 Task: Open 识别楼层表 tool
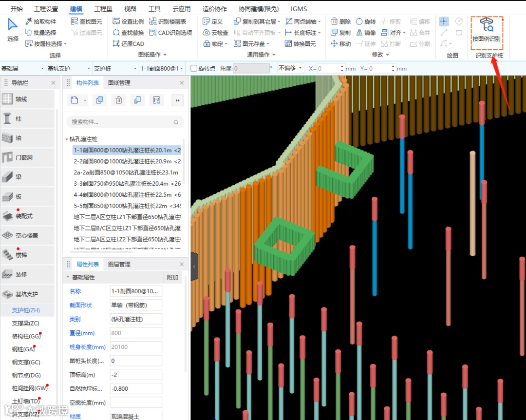168,21
